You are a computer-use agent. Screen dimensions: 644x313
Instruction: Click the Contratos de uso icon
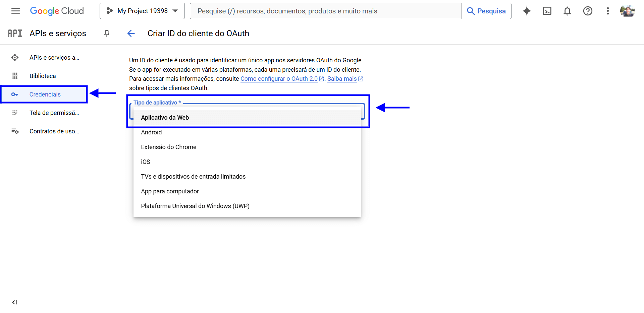click(x=15, y=131)
